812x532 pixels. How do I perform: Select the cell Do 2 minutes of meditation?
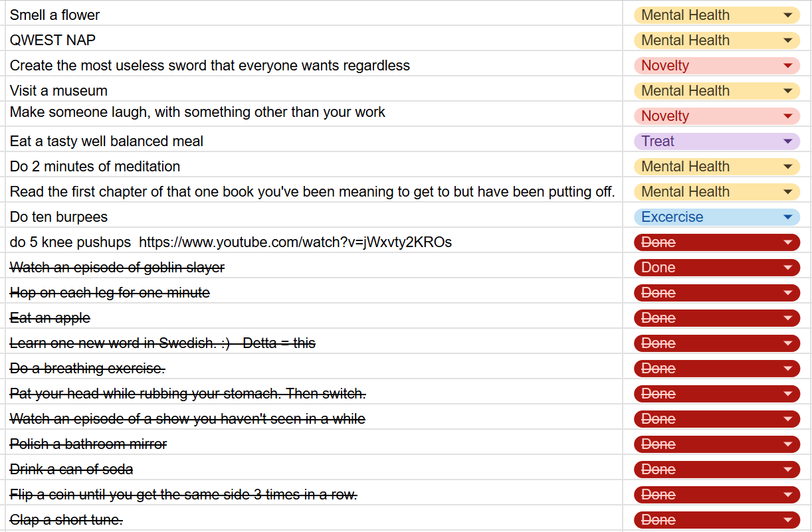tap(314, 167)
